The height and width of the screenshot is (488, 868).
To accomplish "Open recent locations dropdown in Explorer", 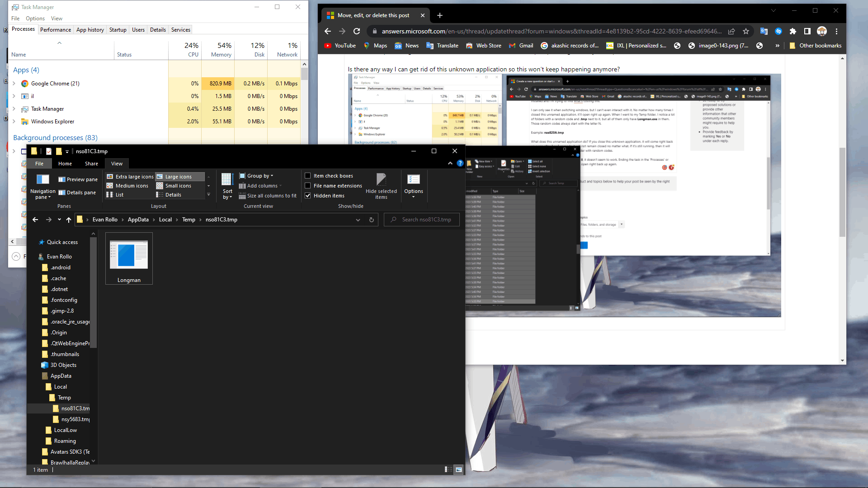I will [x=59, y=220].
